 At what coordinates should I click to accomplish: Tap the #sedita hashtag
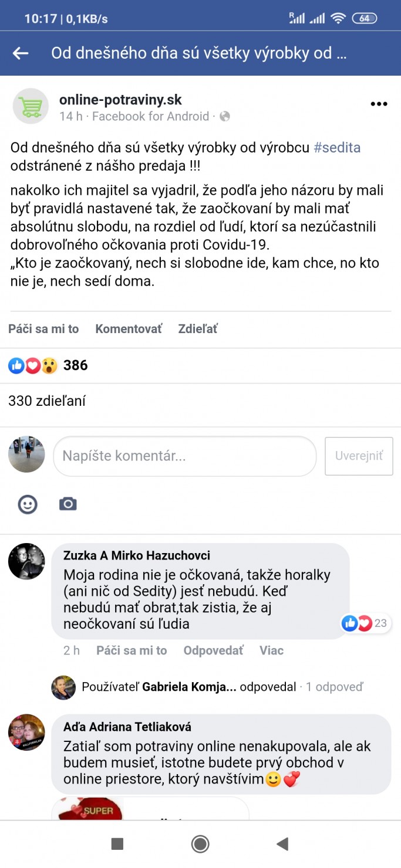point(337,148)
